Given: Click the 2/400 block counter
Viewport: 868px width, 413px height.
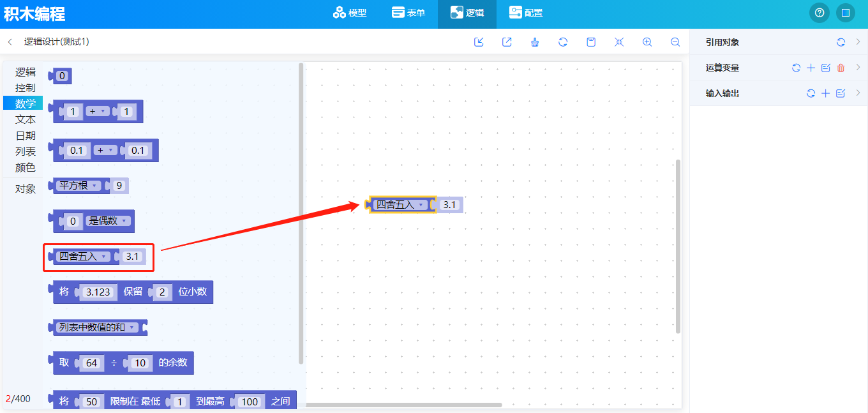Looking at the screenshot, I should (18, 399).
